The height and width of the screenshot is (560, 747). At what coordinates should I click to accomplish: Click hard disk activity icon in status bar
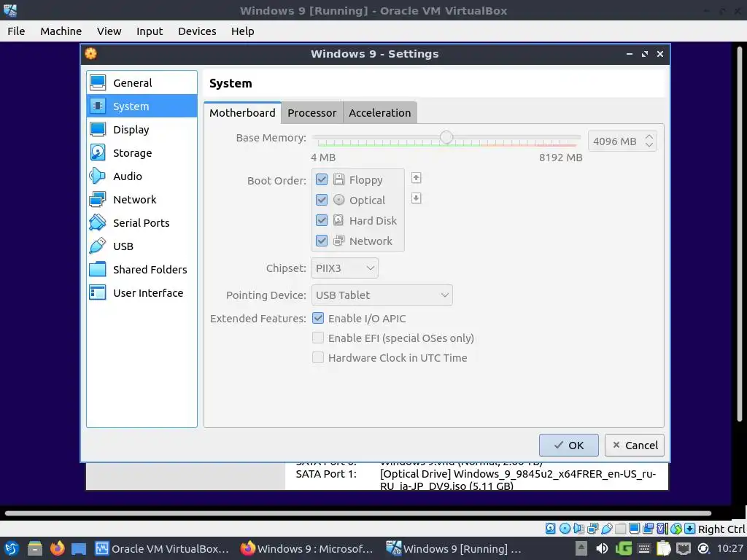point(550,529)
